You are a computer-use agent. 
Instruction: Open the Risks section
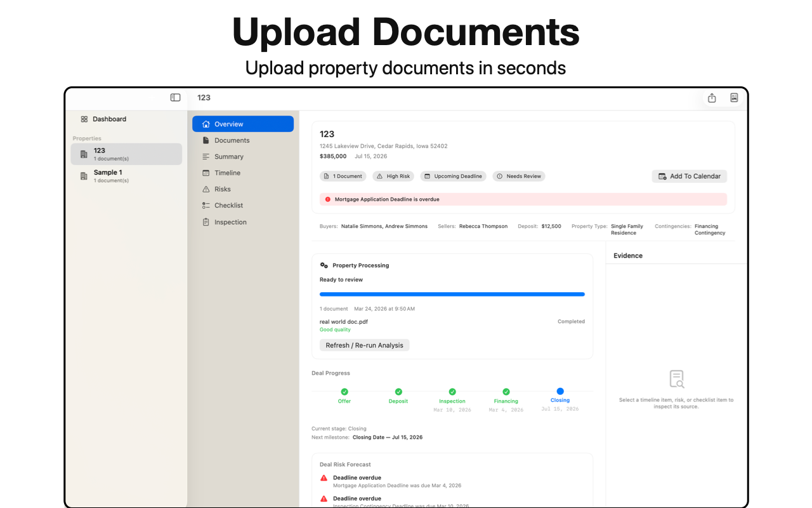tap(243, 189)
